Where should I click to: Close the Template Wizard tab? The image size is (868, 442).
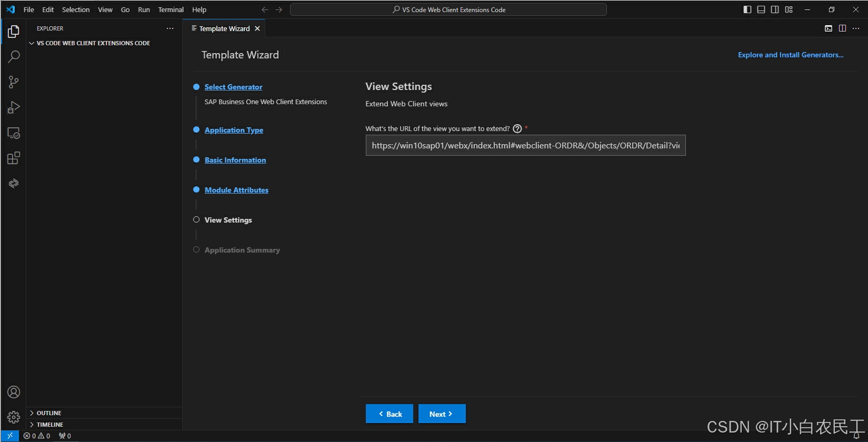257,28
